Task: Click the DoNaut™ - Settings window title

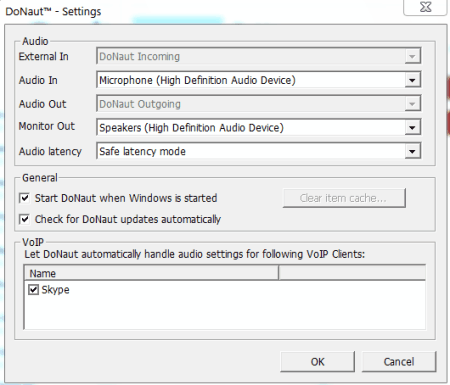Action: click(x=53, y=12)
